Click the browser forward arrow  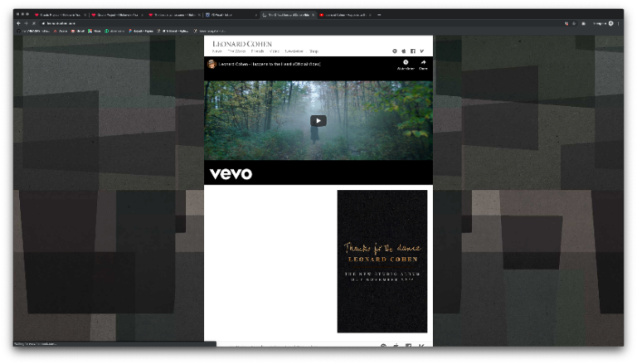pyautogui.click(x=26, y=23)
